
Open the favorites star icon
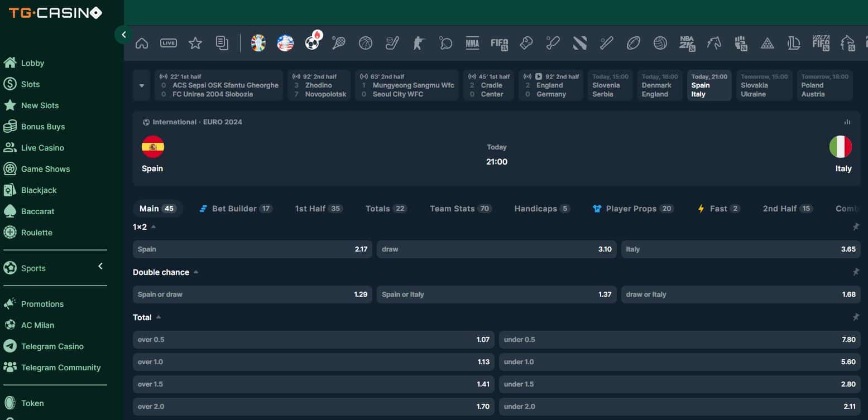tap(195, 43)
